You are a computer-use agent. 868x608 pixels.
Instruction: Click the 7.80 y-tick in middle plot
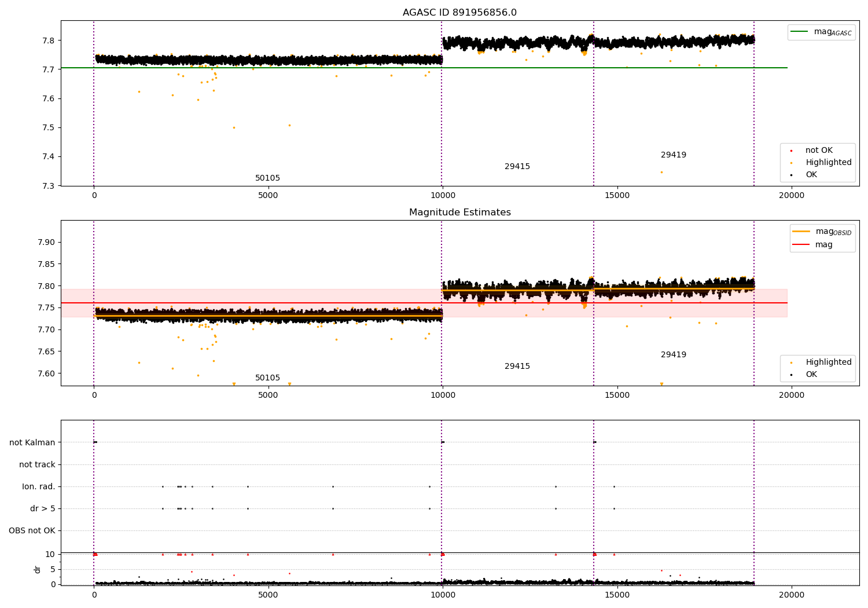pyautogui.click(x=47, y=286)
